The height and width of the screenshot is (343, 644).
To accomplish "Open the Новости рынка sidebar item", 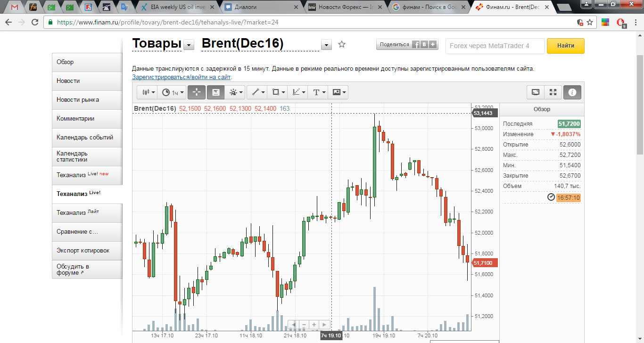I will [87, 100].
